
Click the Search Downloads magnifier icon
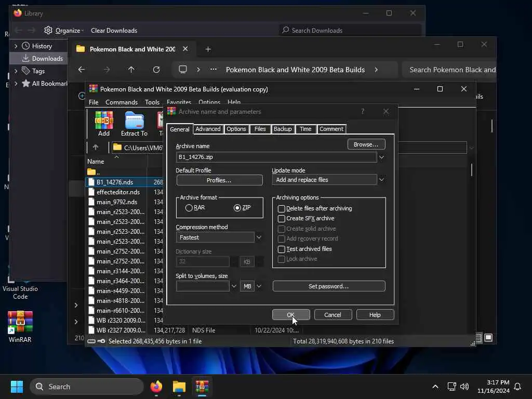(286, 30)
